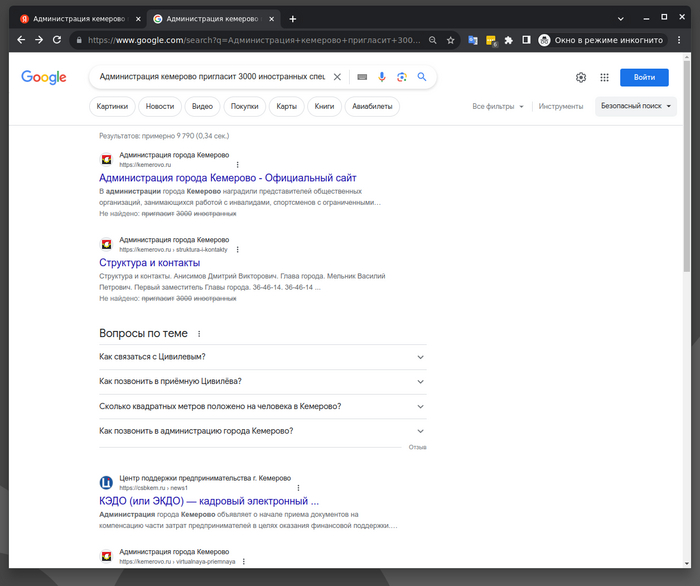Open the Google apps grid

pyautogui.click(x=604, y=77)
